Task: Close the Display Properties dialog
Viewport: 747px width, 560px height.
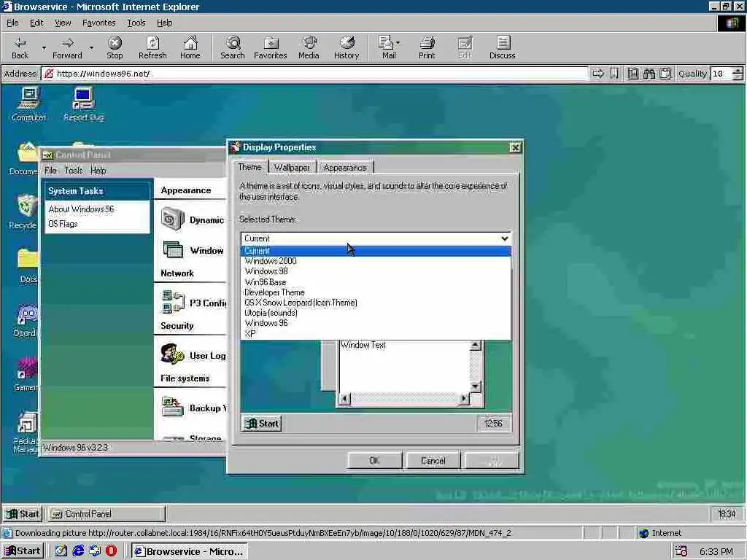Action: (515, 147)
